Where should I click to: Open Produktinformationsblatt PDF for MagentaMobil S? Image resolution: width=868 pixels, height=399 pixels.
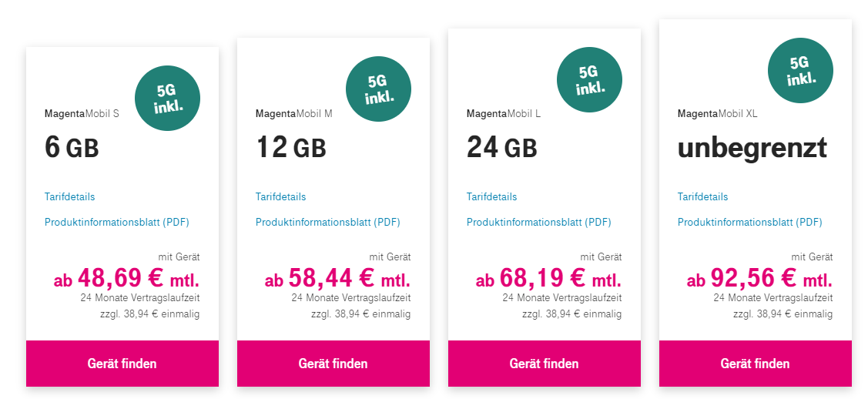[117, 223]
